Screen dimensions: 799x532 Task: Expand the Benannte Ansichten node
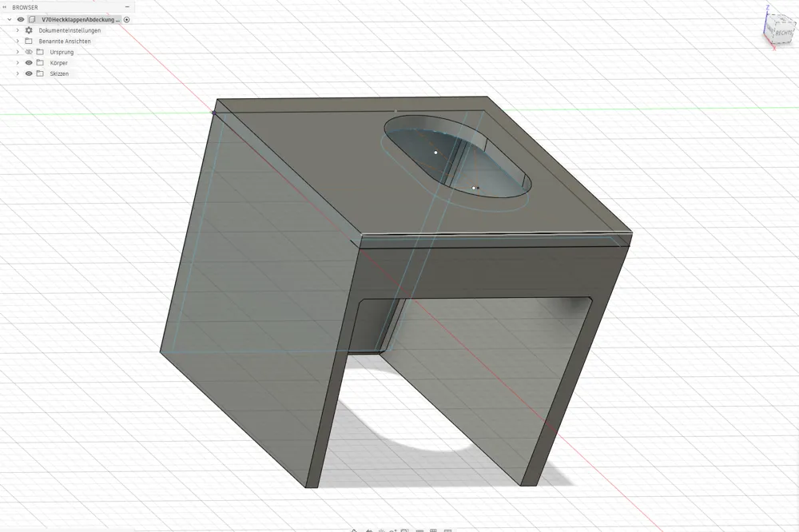point(18,41)
